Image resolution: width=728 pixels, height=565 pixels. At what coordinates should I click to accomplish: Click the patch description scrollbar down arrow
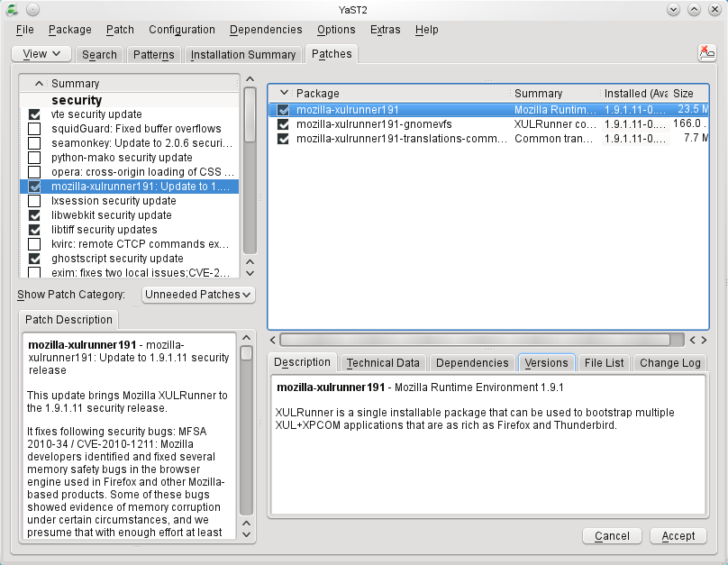click(247, 534)
